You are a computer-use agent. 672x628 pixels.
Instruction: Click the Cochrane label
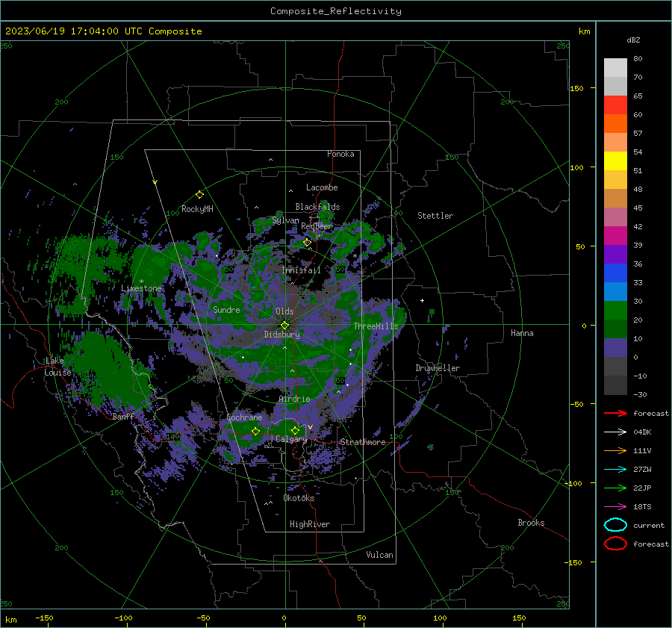244,417
